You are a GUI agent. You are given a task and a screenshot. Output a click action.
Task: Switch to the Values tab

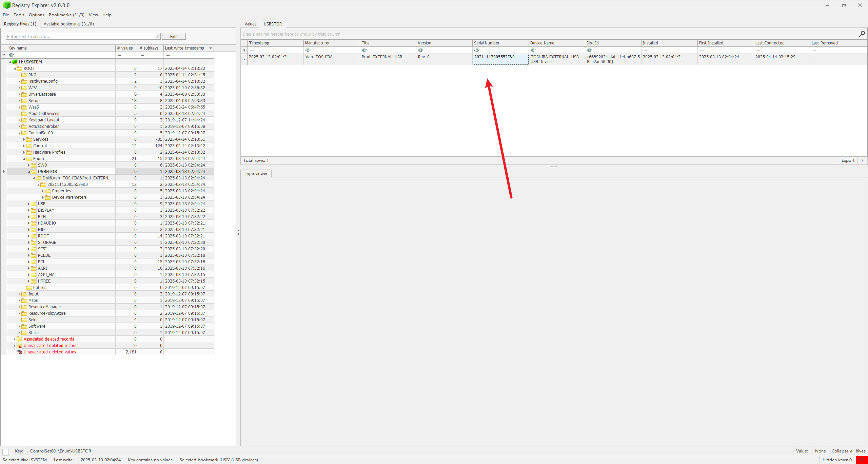[x=250, y=24]
